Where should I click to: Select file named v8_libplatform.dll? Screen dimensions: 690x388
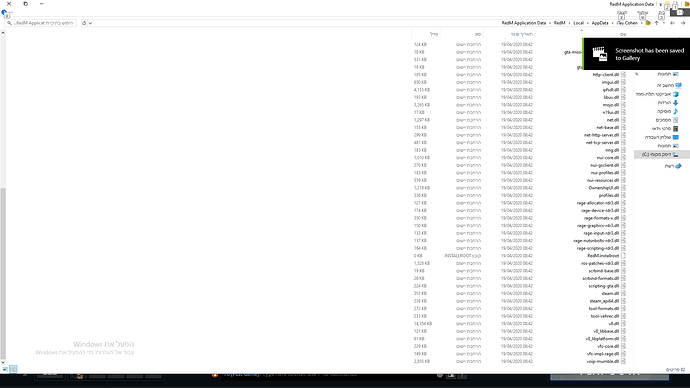point(602,339)
